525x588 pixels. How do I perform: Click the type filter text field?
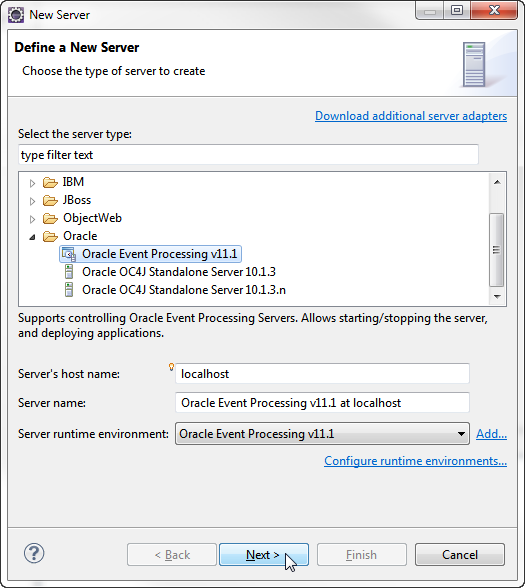(248, 154)
